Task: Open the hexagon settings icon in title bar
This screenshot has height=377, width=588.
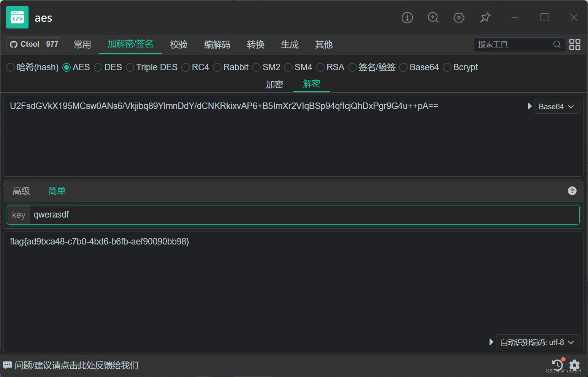Action: [x=459, y=17]
